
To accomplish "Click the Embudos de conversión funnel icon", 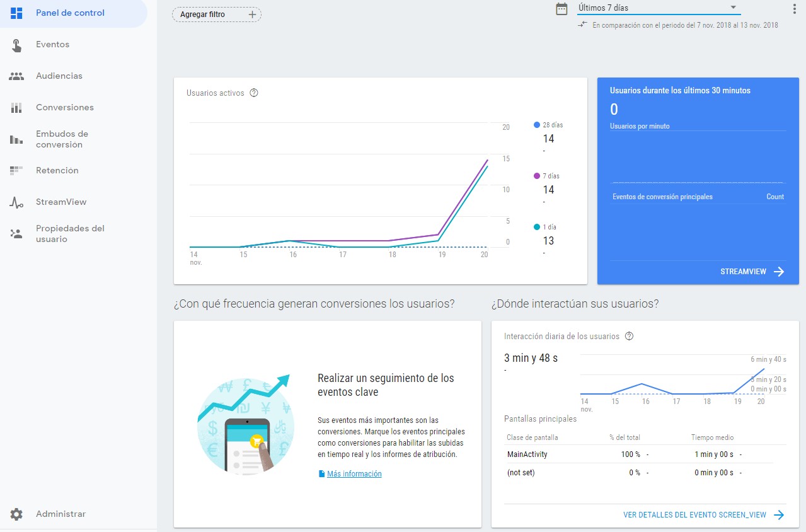I will (x=16, y=139).
